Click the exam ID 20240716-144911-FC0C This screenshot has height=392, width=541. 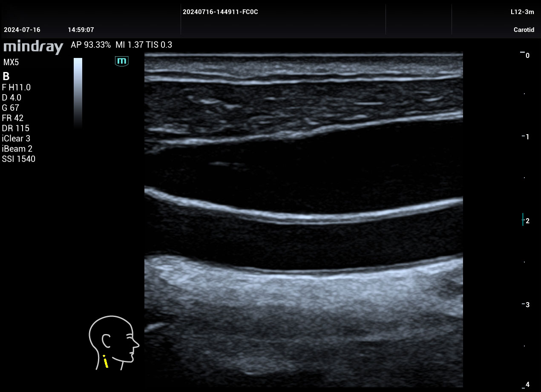(220, 12)
